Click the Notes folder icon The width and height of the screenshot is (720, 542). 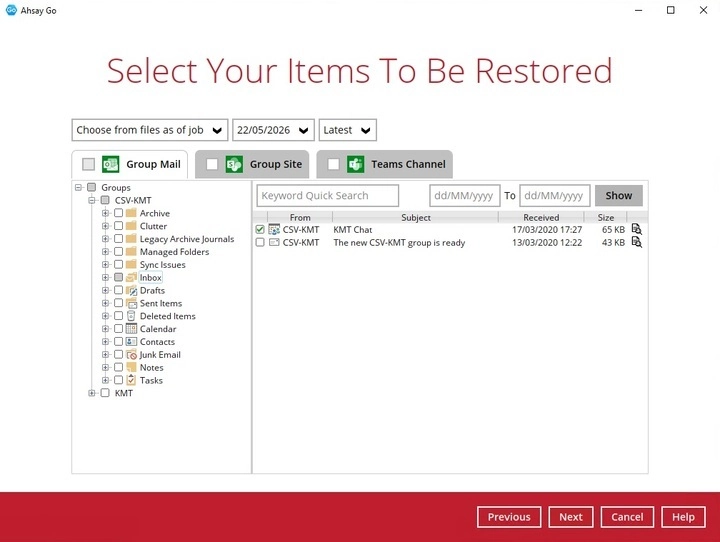[x=131, y=367]
